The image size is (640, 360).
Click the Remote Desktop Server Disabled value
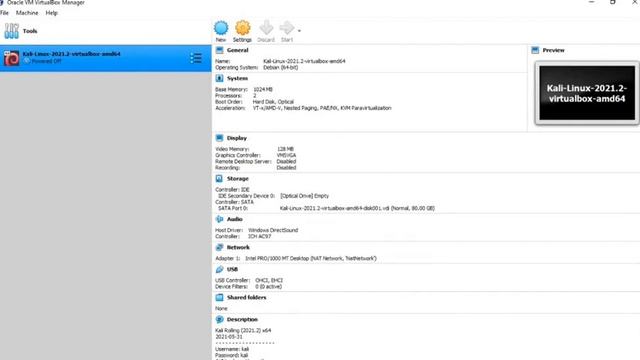point(286,162)
